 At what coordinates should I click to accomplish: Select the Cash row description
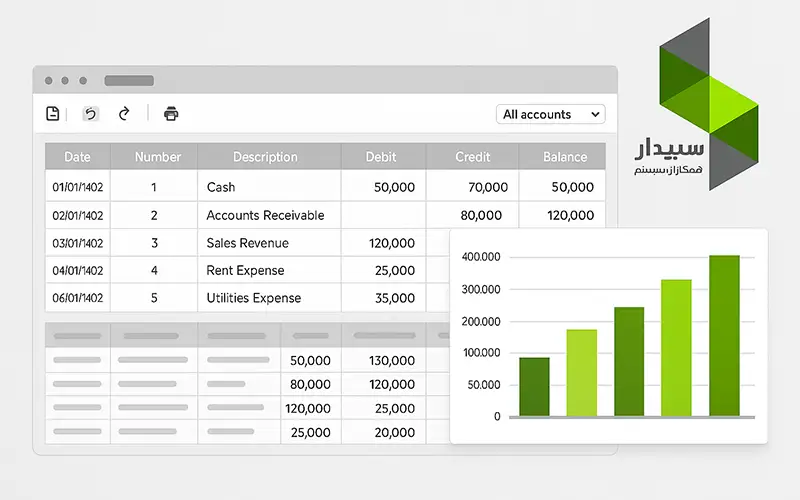point(221,187)
